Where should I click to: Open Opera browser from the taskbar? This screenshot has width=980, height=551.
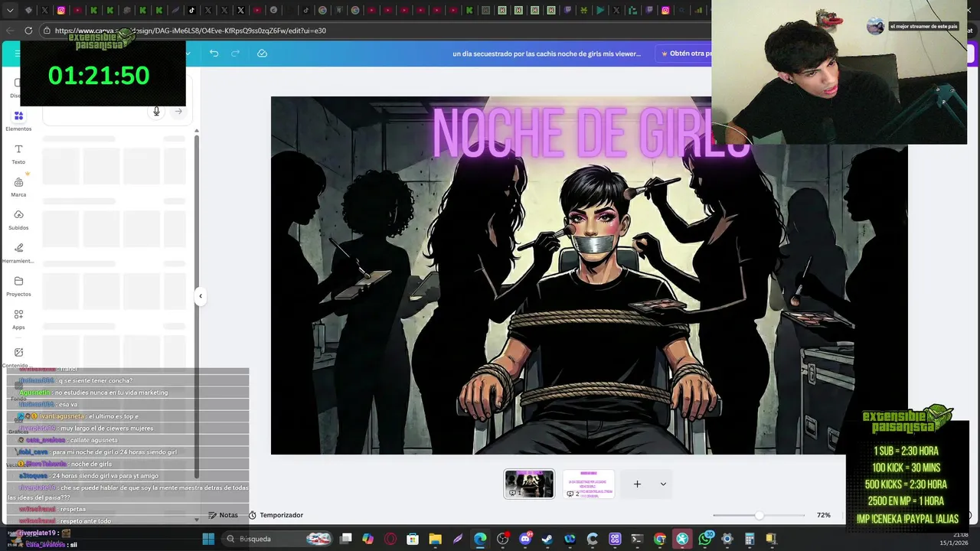tap(390, 539)
